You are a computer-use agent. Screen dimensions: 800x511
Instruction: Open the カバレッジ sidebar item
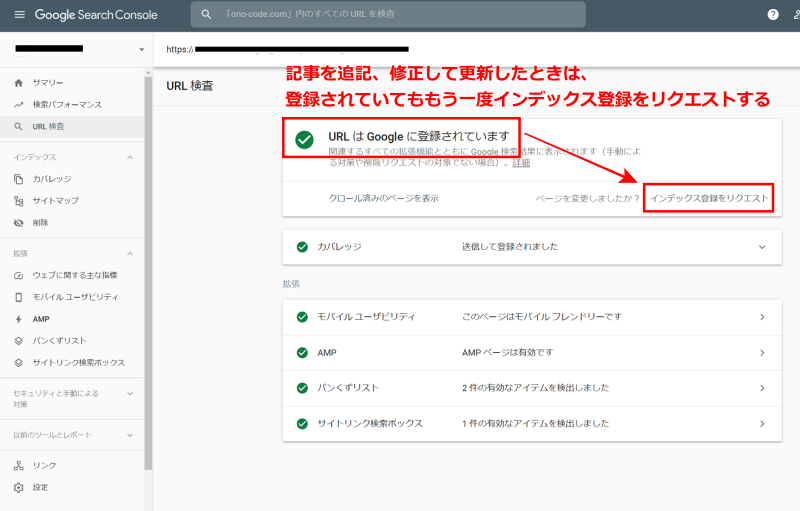53,179
